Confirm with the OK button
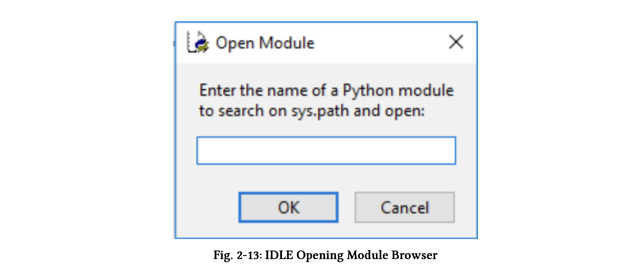Viewport: 644px width, 272px height. click(x=288, y=207)
